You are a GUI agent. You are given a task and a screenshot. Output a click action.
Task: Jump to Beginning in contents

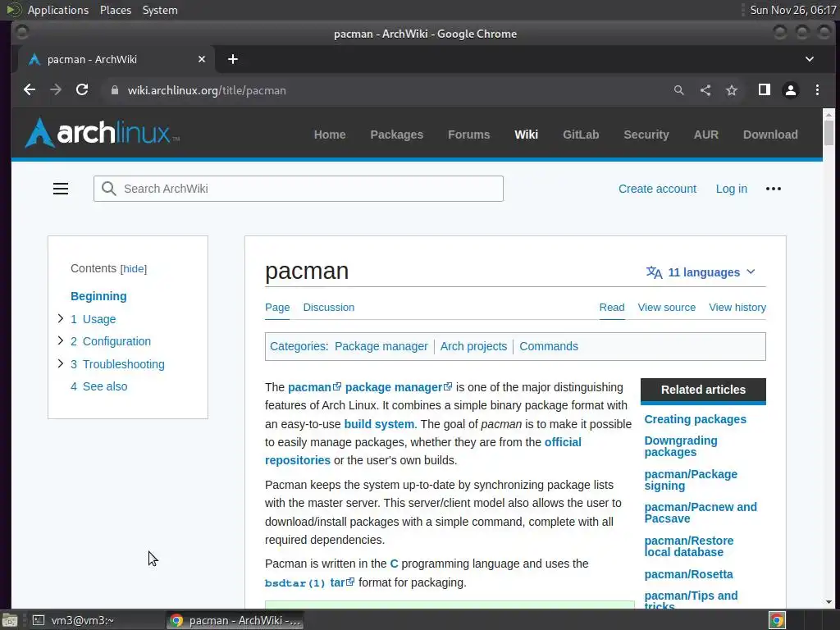point(98,296)
